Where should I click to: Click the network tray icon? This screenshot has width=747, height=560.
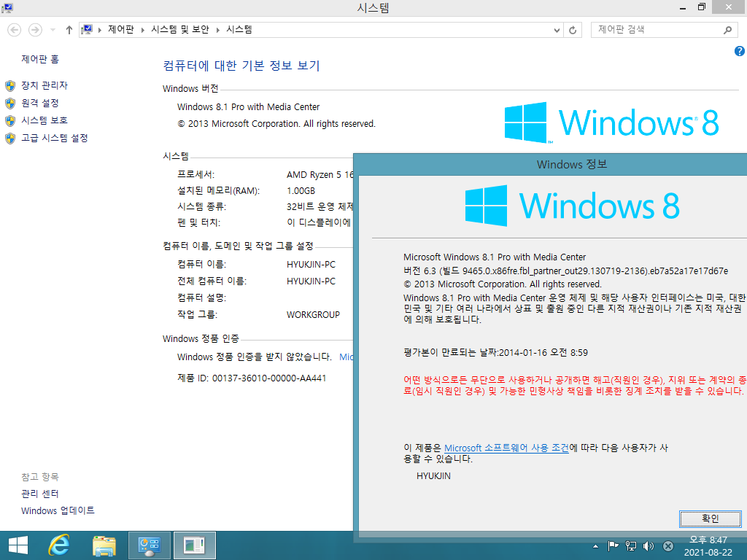coord(631,545)
